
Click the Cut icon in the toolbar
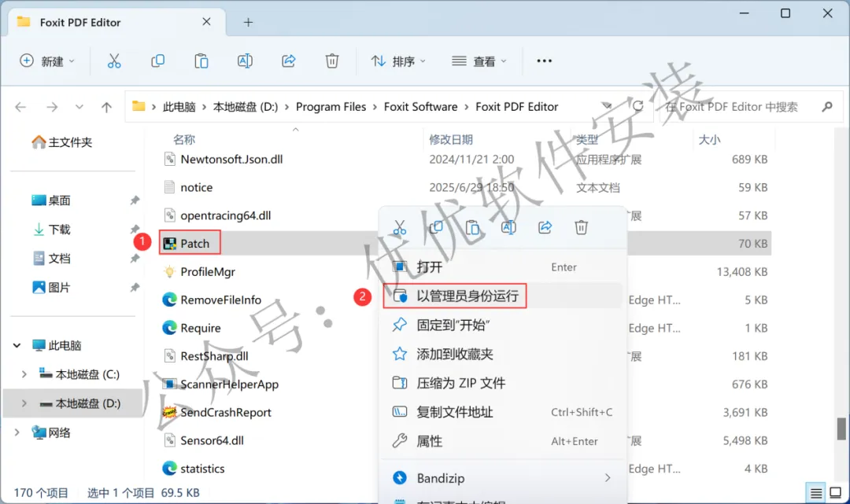click(x=114, y=61)
